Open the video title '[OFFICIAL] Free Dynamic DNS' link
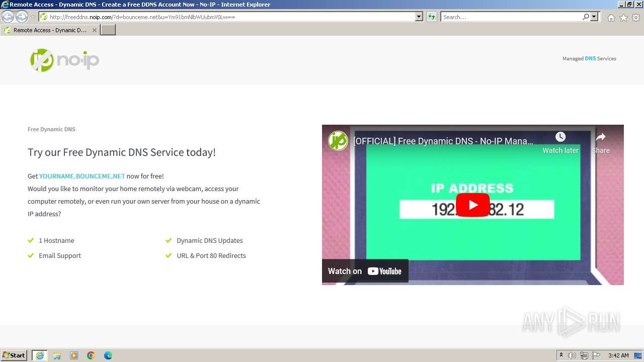Image resolution: width=644 pixels, height=362 pixels. tap(443, 141)
